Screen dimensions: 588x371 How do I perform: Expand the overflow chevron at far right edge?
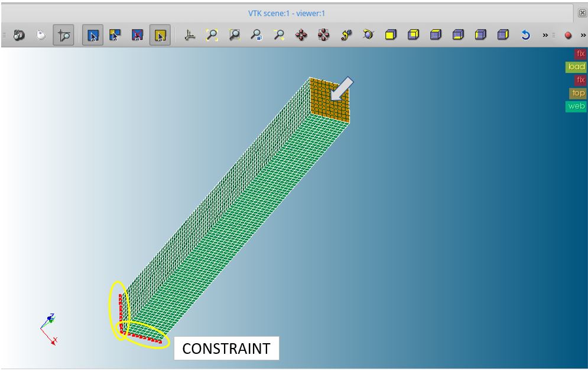click(583, 36)
